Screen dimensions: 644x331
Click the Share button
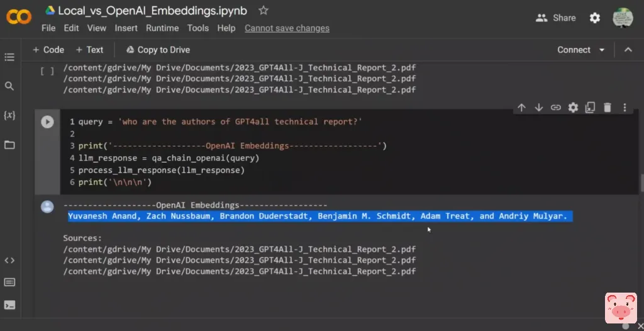click(556, 18)
